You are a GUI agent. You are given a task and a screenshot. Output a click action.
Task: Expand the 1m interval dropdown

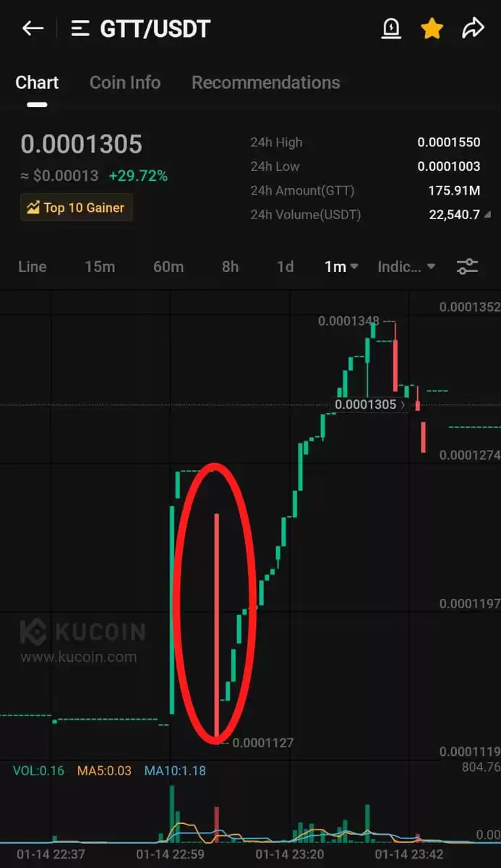(x=341, y=266)
